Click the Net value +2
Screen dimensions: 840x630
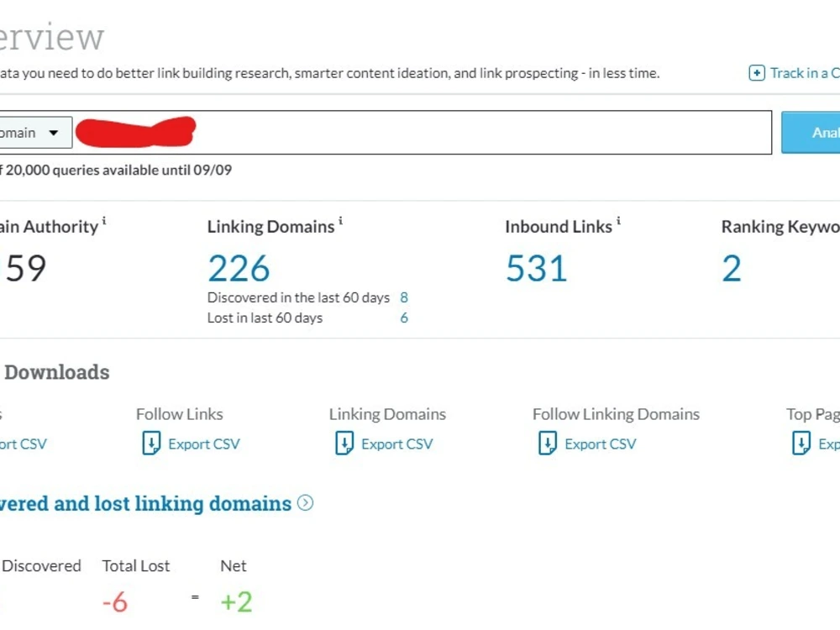[236, 602]
